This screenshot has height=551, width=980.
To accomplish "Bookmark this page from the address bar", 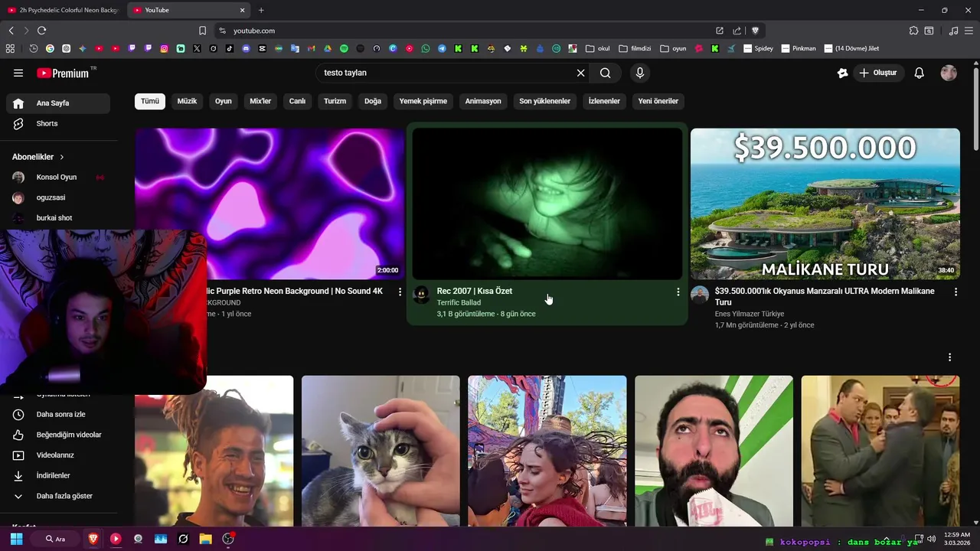I will [202, 31].
